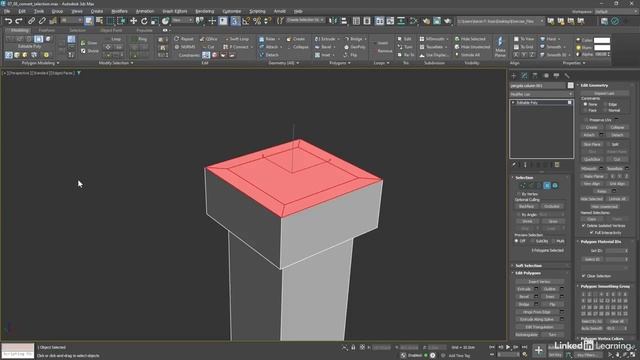The image size is (640, 360).
Task: Expand Polygon Modeling ribbon panel arrow
Action: 58,63
